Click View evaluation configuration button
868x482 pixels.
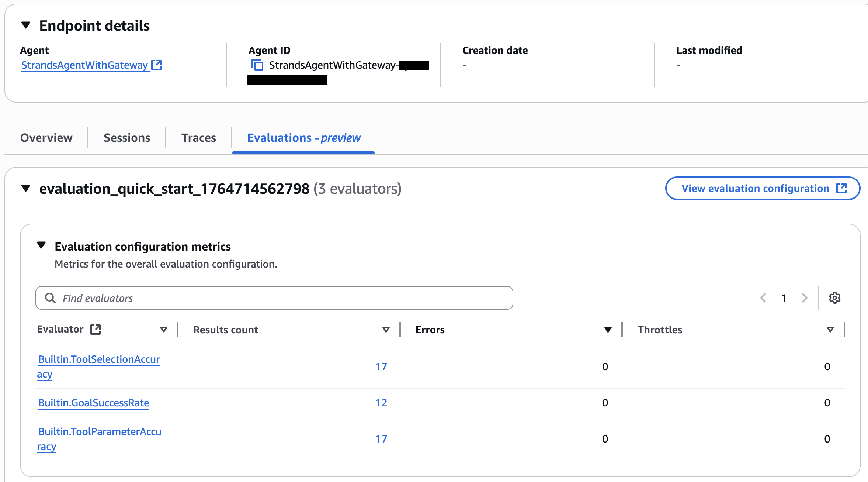(x=762, y=188)
